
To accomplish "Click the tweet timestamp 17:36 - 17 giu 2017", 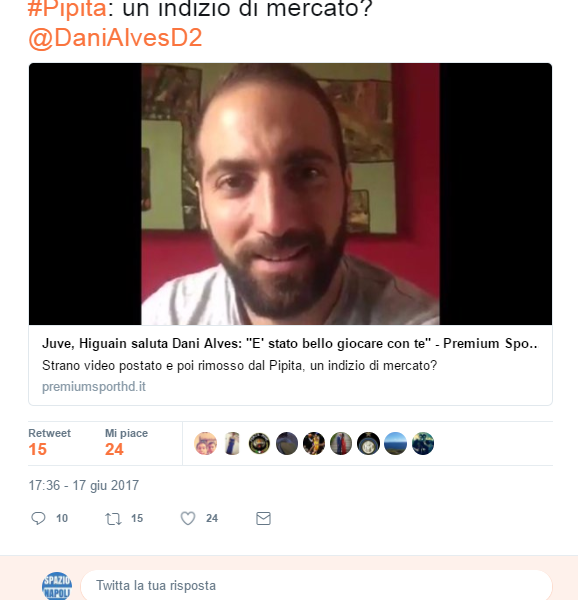I will click(x=84, y=485).
